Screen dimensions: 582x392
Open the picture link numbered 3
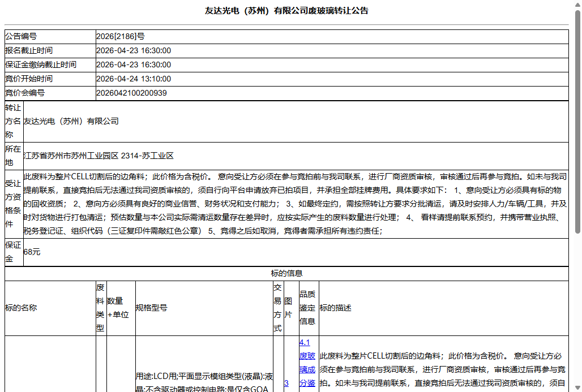pos(286,383)
